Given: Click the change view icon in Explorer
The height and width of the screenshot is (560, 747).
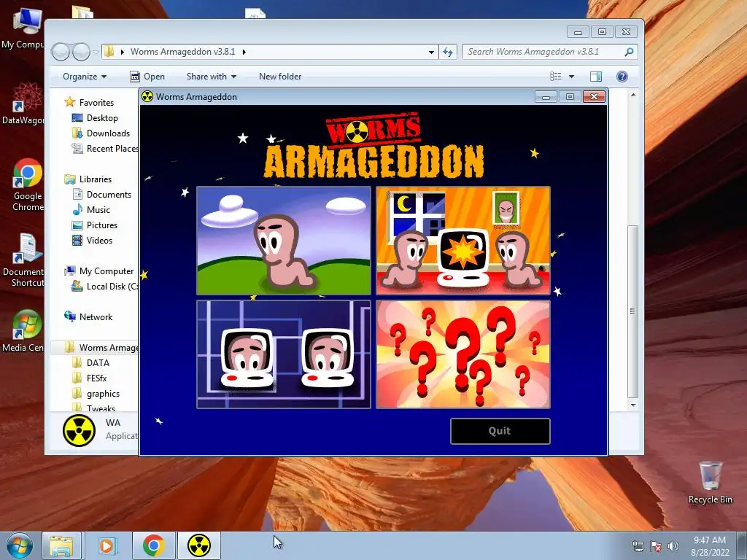Looking at the screenshot, I should [x=555, y=76].
